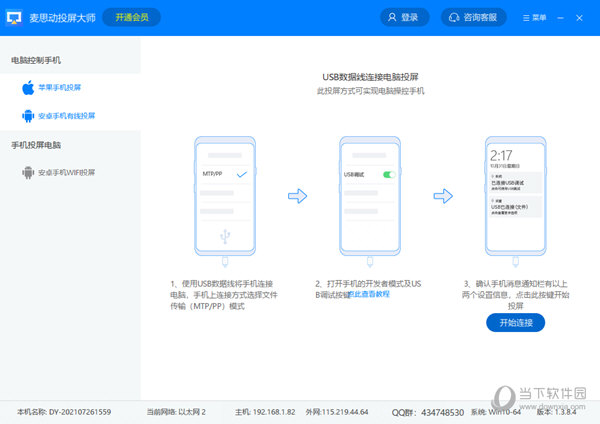Click the USB数据线连接电脑投屏 heading
The height and width of the screenshot is (424, 600).
(370, 77)
